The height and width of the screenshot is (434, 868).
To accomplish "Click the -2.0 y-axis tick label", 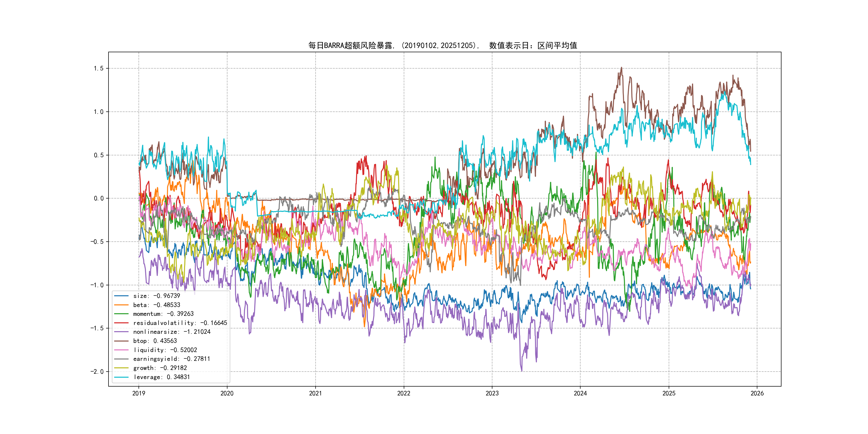I will click(x=97, y=372).
